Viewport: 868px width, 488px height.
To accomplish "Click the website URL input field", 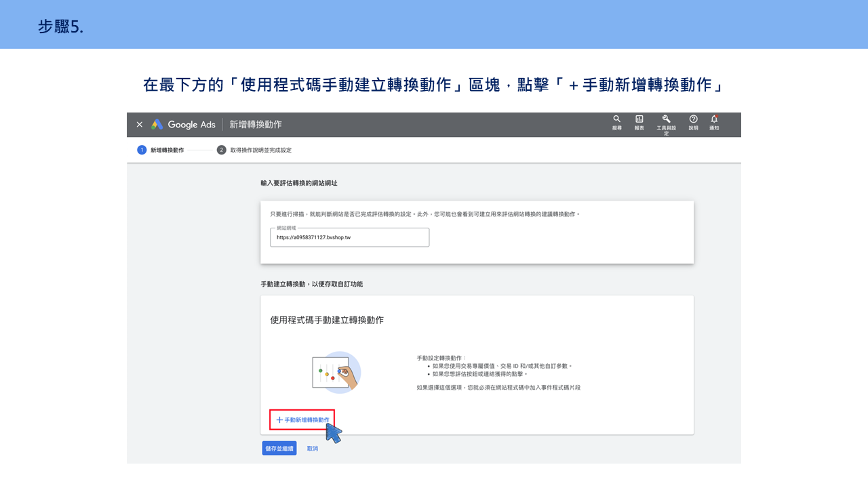I will (349, 237).
